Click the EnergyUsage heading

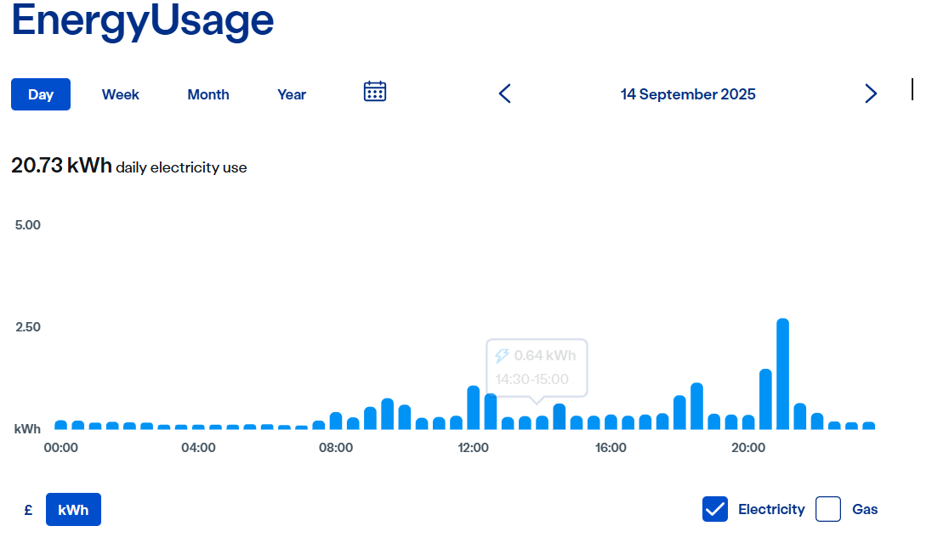(143, 21)
